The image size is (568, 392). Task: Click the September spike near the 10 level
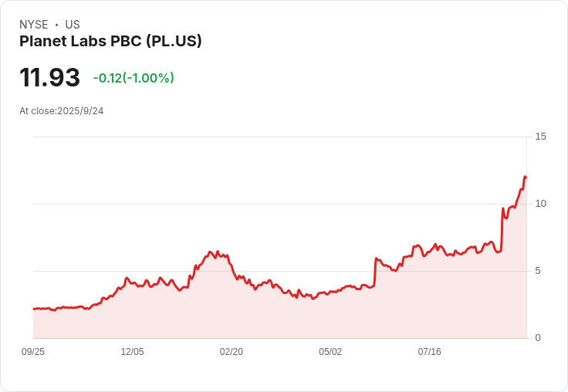pyautogui.click(x=503, y=208)
